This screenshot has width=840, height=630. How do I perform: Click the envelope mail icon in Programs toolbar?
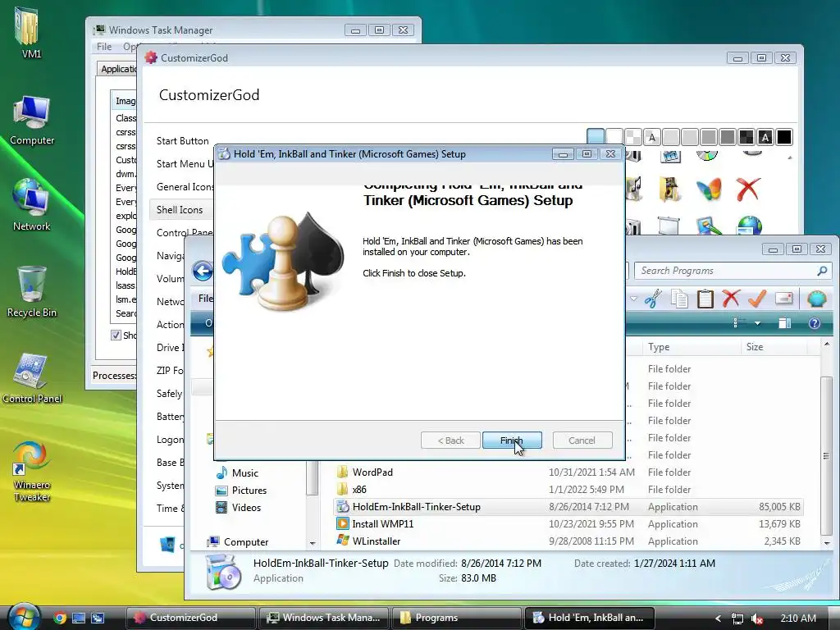tap(783, 298)
